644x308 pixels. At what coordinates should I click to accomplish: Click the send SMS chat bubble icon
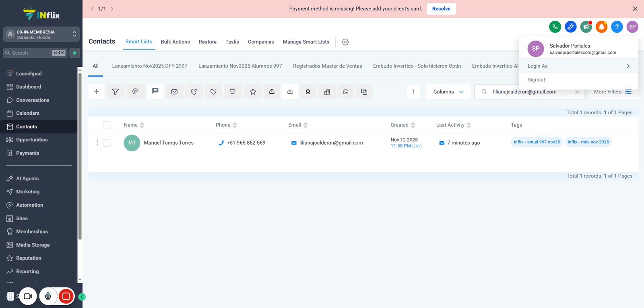click(x=155, y=91)
